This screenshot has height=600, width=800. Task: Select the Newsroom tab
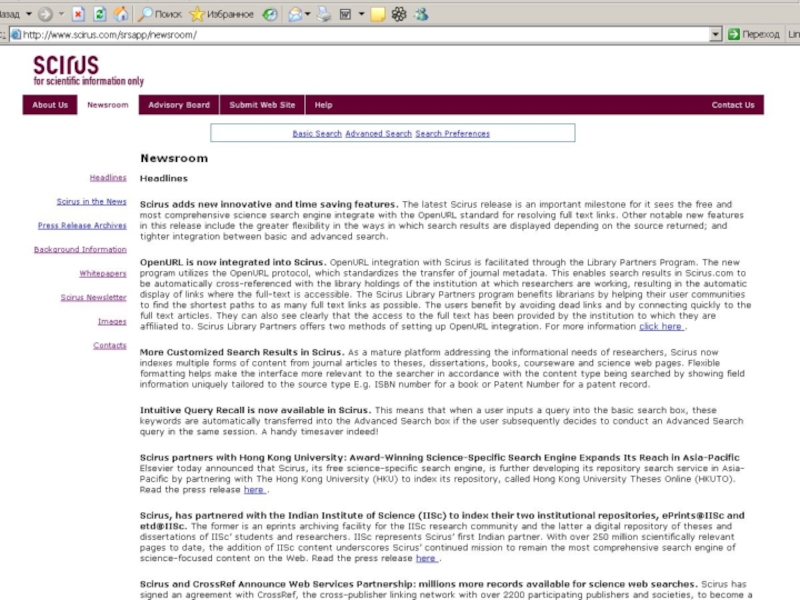[x=108, y=105]
